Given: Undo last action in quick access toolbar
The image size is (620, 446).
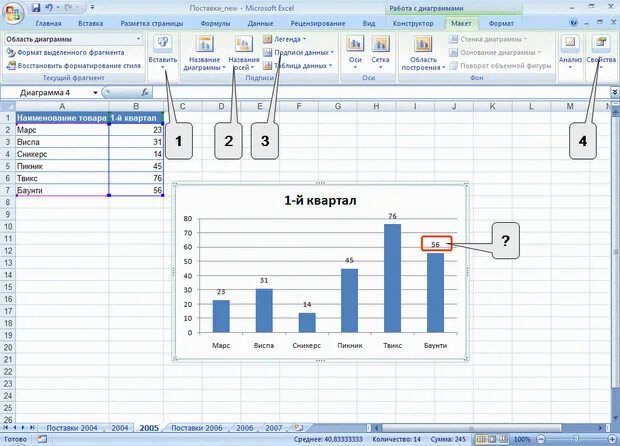Looking at the screenshot, I should coord(49,8).
